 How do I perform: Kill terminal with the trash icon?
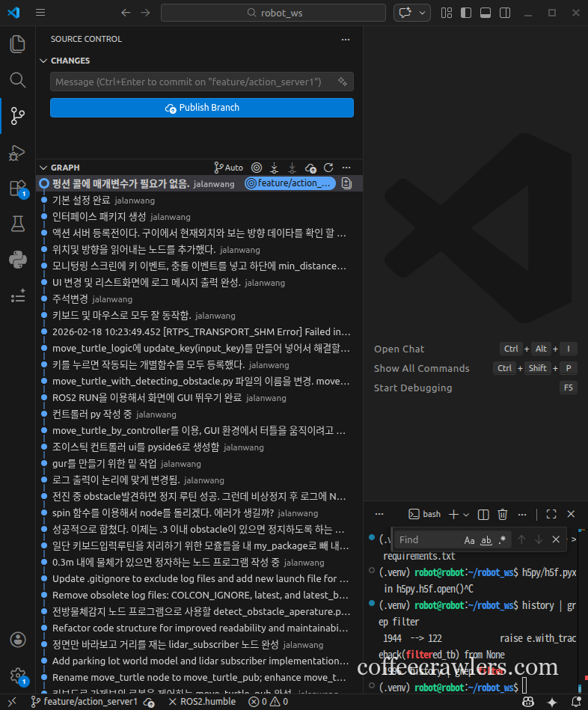coord(503,515)
